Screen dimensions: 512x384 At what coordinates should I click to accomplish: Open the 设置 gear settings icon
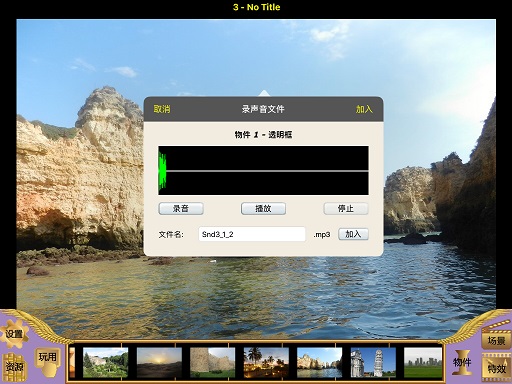[14, 334]
